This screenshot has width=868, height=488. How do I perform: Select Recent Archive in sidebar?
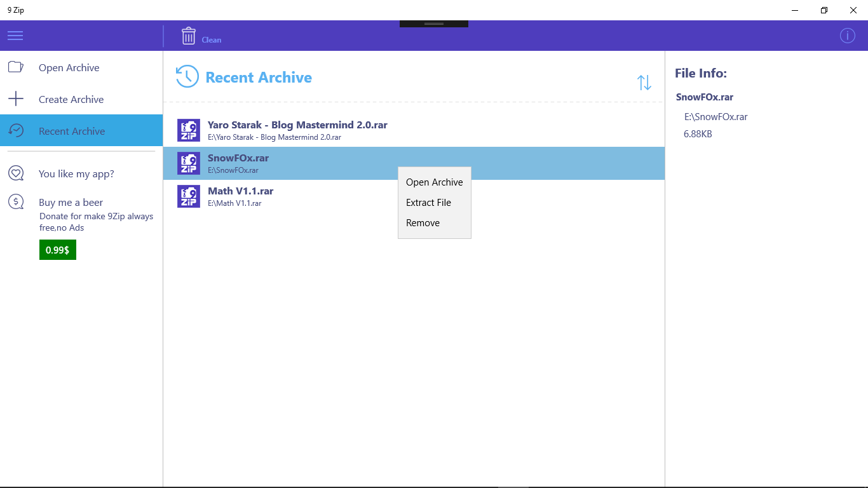pos(81,130)
